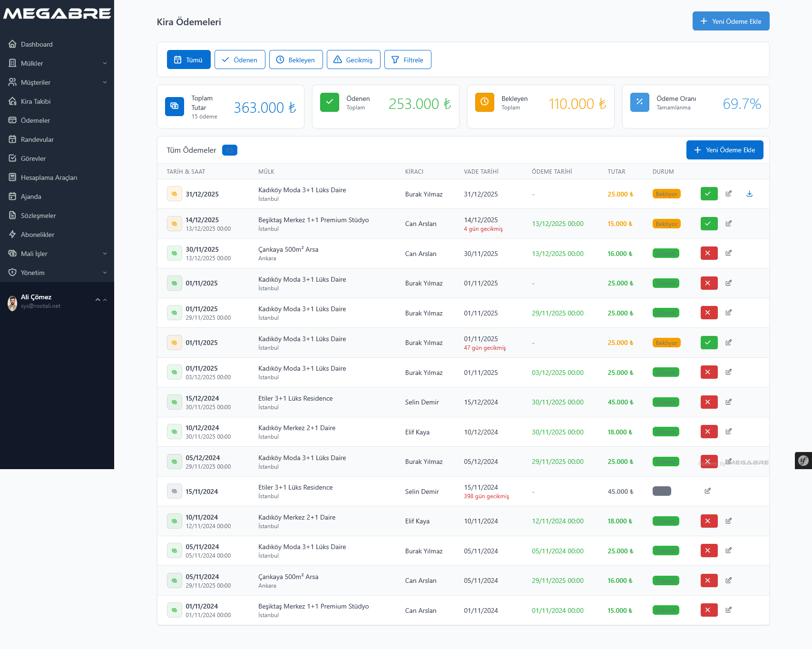Edit the Selin Demir 15/11/2024 payment

click(707, 491)
